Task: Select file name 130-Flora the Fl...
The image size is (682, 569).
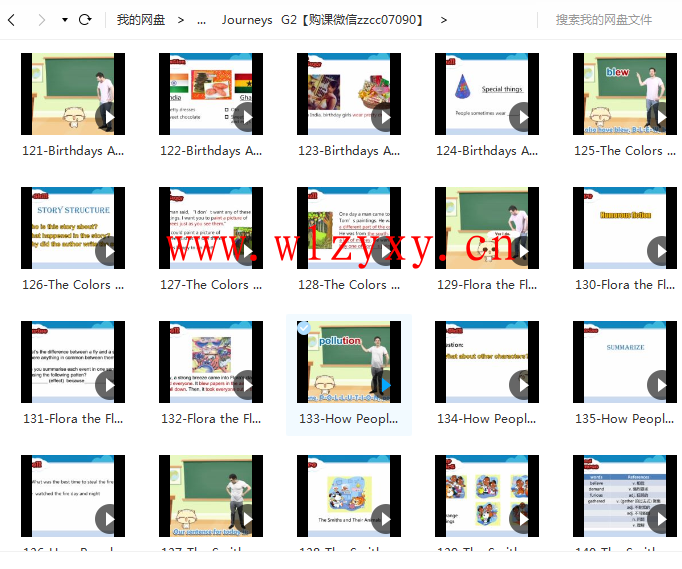Action: tap(625, 284)
